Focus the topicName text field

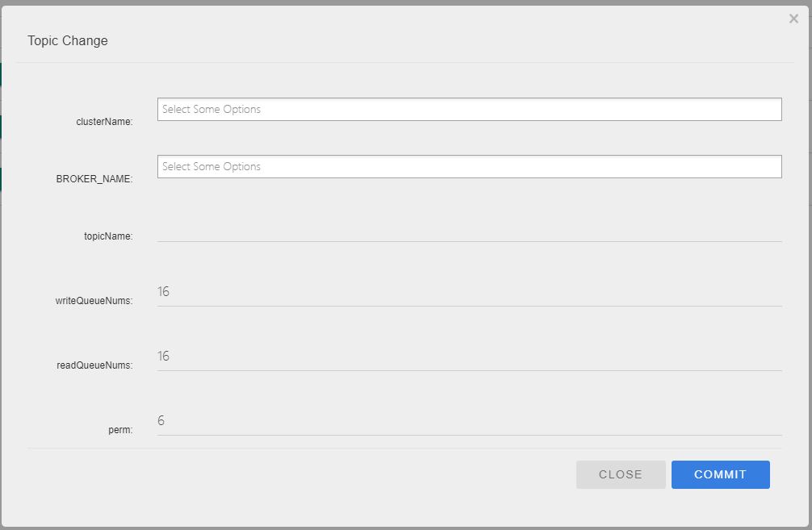(469, 230)
